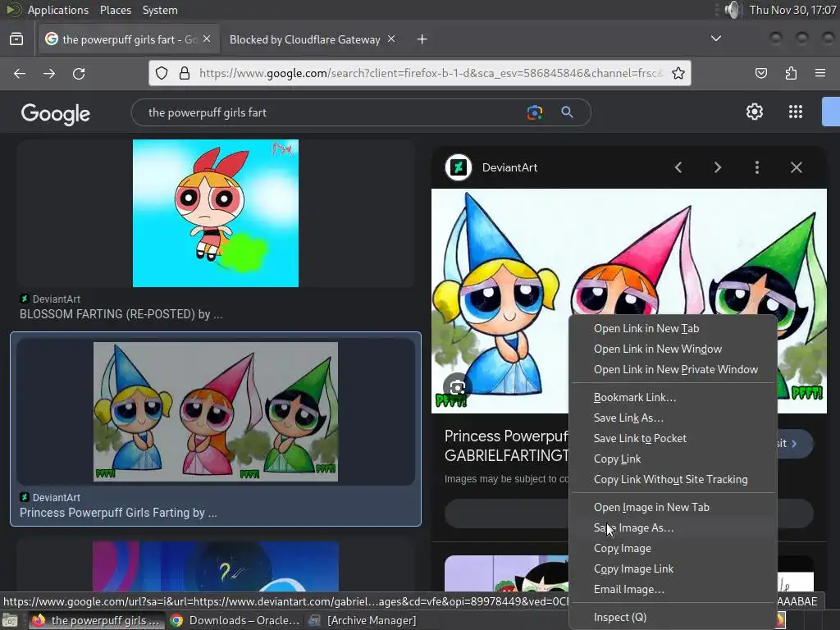The image size is (840, 630).
Task: Switch to Downloads – Oracle taskbar window
Action: coord(235,620)
